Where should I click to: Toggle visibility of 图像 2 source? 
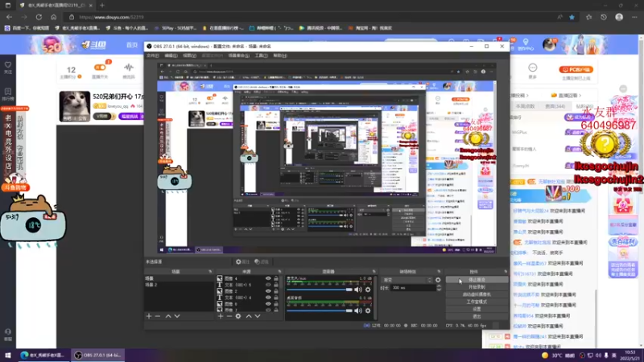coord(268,291)
